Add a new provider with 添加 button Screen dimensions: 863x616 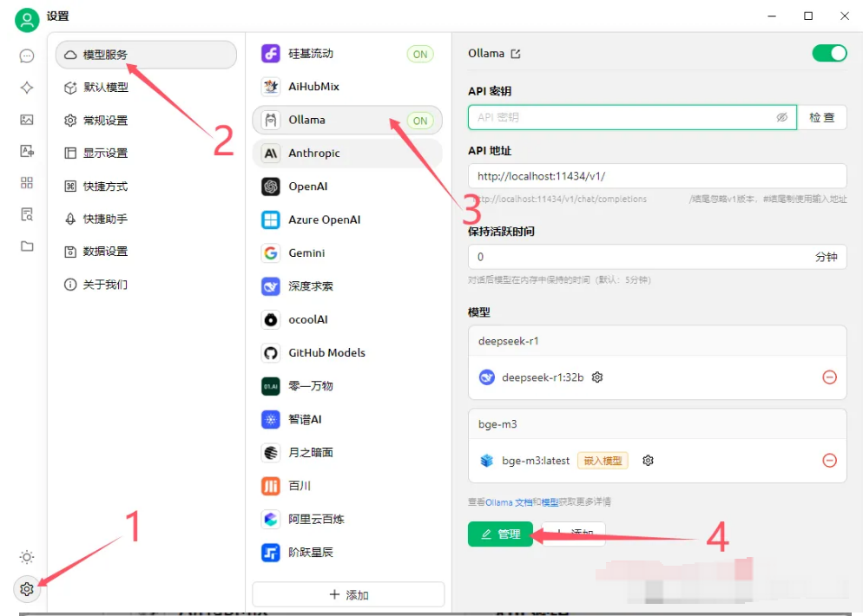pyautogui.click(x=348, y=594)
